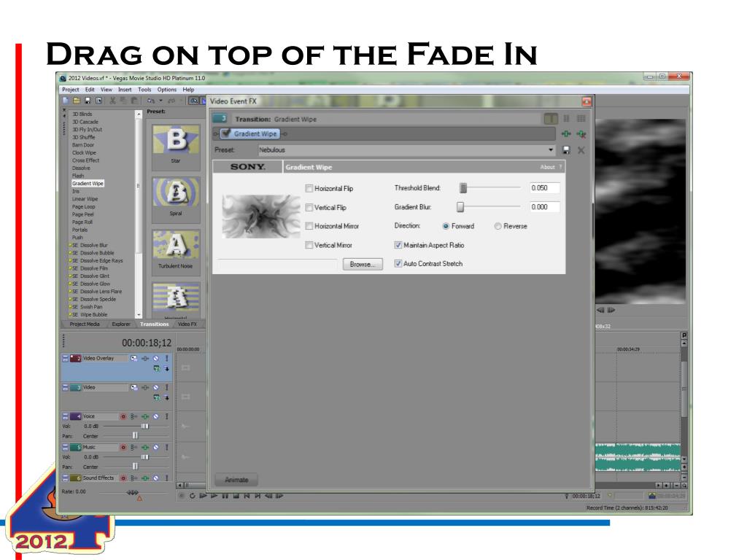Click the Gradient Blur value field showing 0.000
This screenshot has height=560, width=747.
pos(544,207)
